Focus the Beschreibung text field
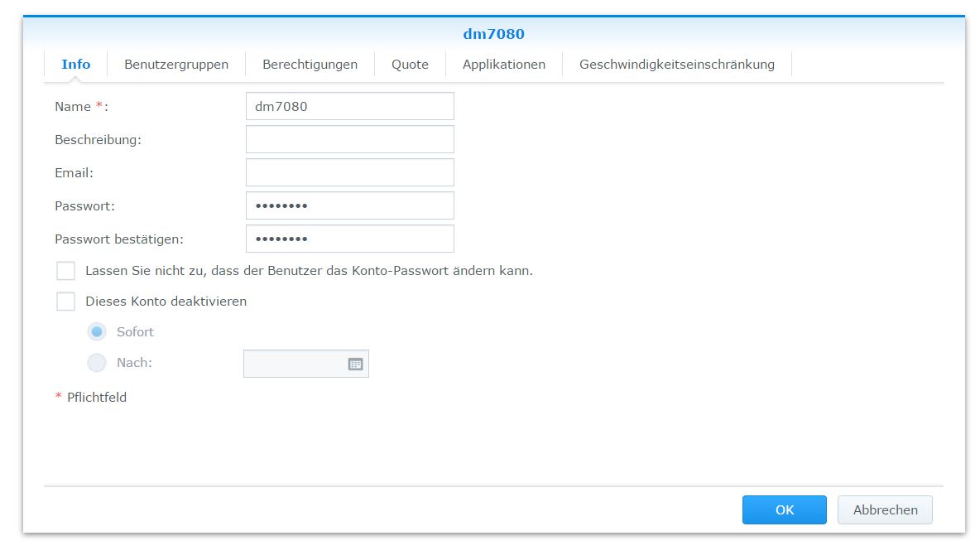 349,139
